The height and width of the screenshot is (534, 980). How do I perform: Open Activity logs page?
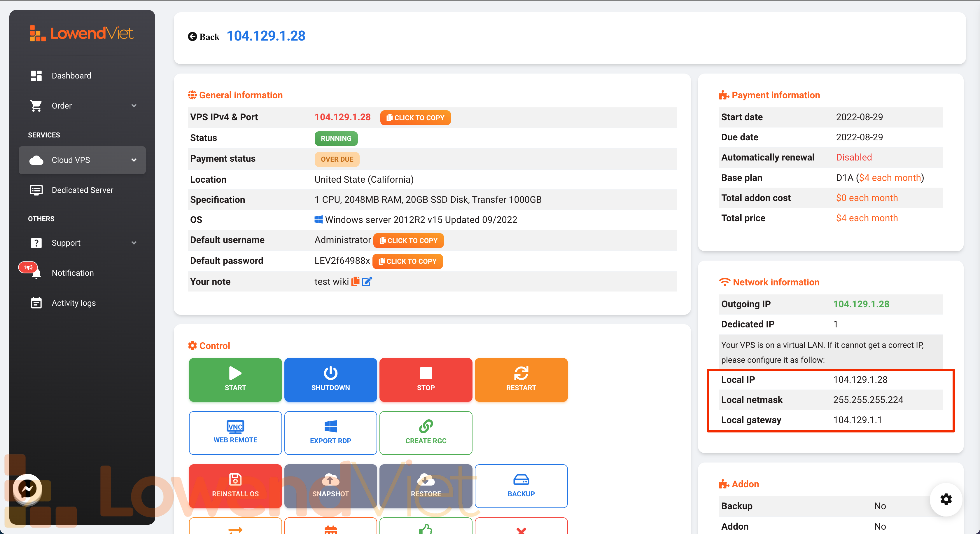pos(73,303)
